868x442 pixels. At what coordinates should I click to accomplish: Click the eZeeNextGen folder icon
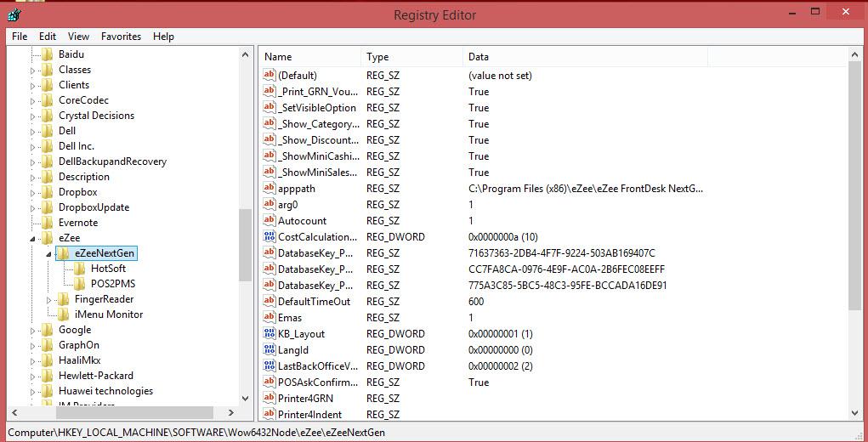[64, 253]
